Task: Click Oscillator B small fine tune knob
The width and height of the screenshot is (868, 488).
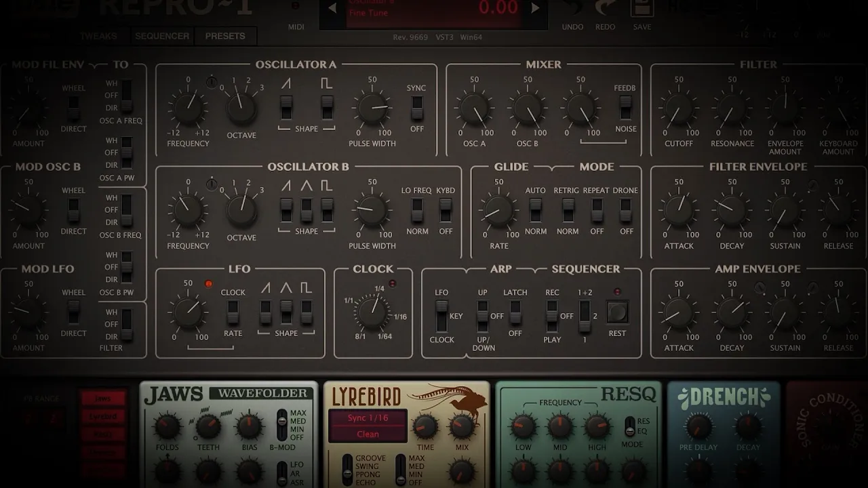Action: (212, 183)
